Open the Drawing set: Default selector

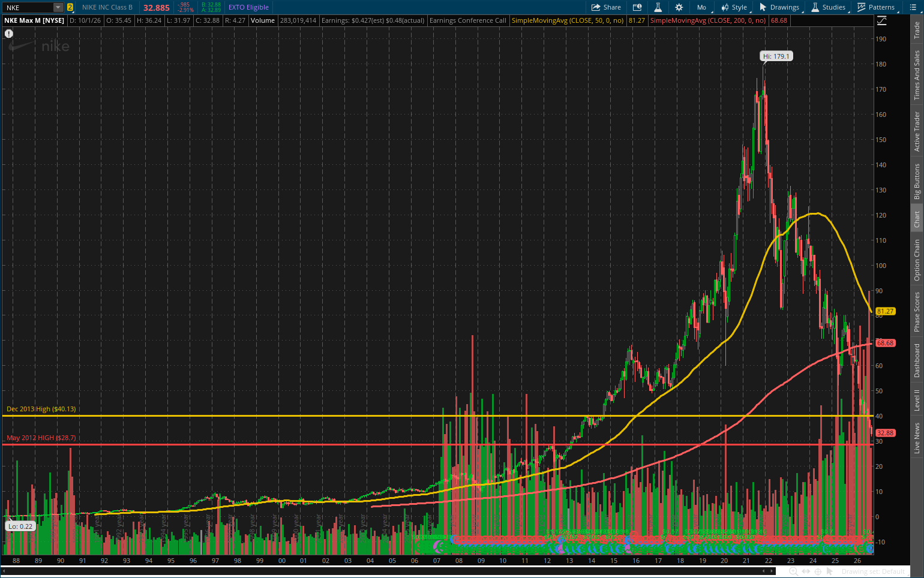tap(873, 571)
